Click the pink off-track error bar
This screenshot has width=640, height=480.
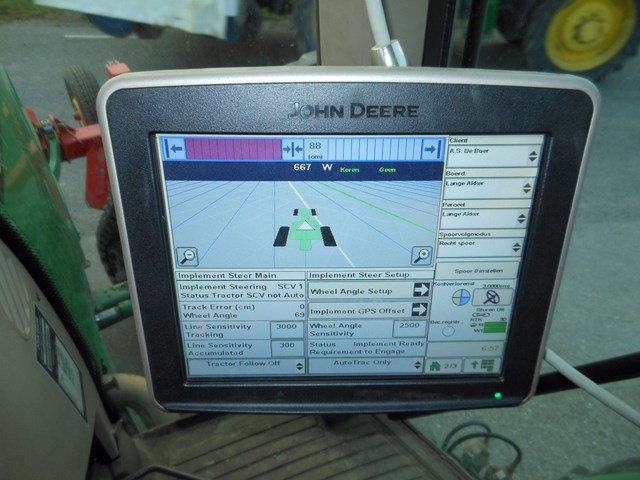click(x=233, y=149)
